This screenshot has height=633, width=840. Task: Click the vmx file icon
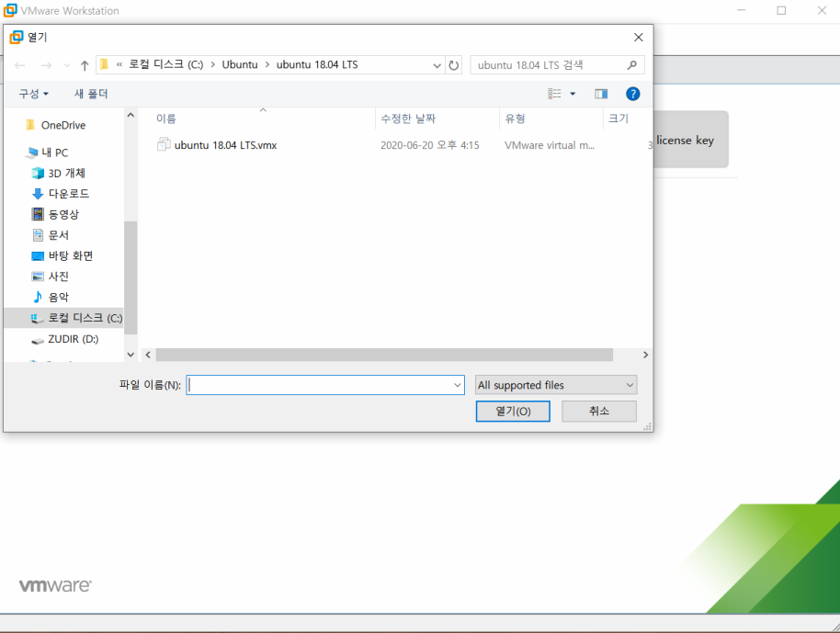point(164,144)
